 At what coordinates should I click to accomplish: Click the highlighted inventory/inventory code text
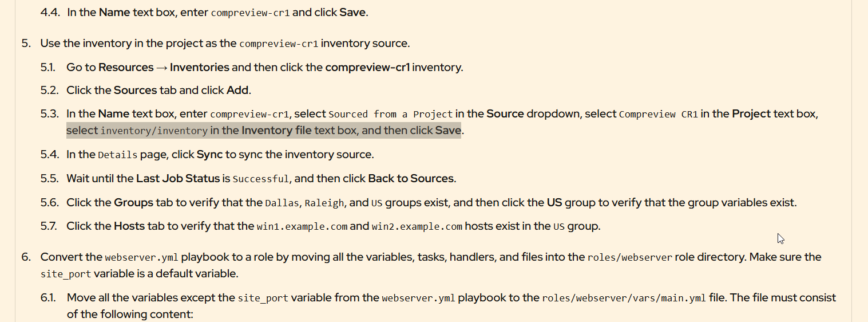(x=153, y=131)
